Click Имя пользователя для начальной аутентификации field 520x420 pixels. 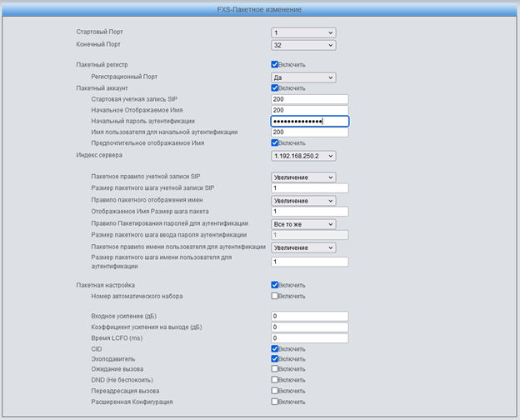tap(310, 132)
